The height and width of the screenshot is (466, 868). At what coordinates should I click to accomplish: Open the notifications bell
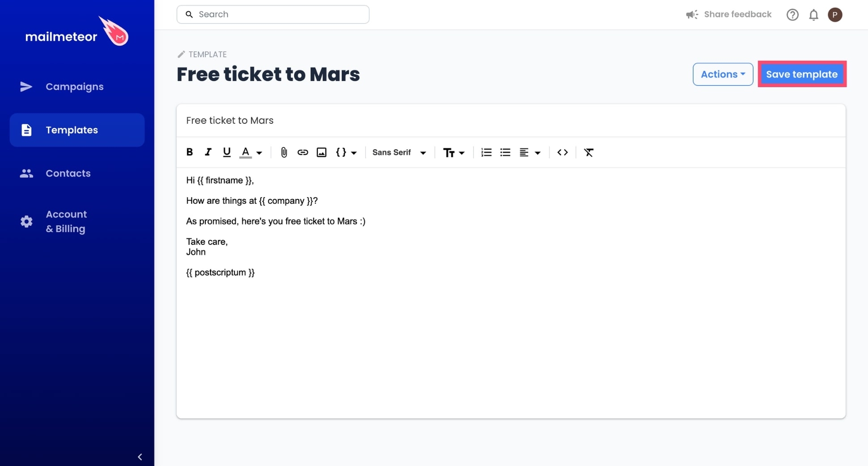[x=813, y=15]
